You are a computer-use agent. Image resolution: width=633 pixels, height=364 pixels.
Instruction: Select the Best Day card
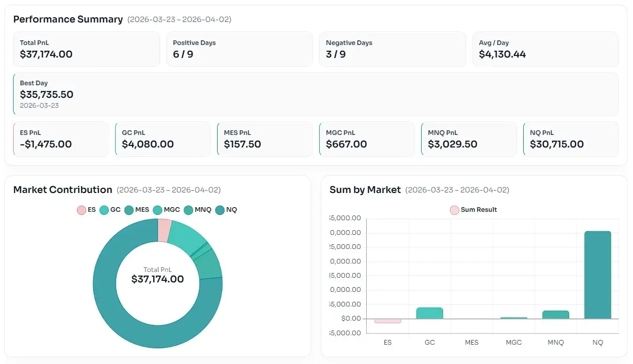point(315,94)
